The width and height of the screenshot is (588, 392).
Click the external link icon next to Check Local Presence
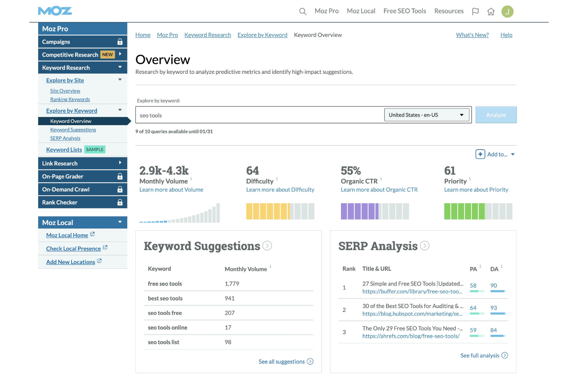point(105,247)
